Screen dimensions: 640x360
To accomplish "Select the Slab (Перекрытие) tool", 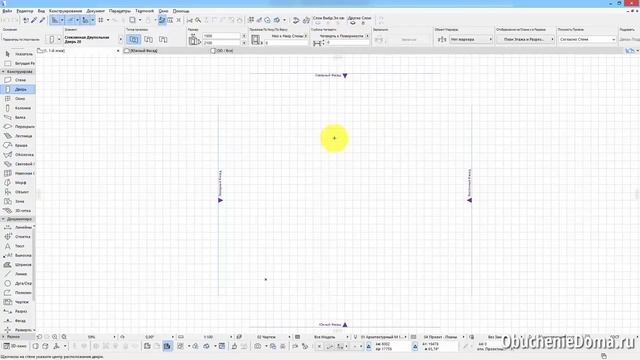I will pyautogui.click(x=18, y=127).
